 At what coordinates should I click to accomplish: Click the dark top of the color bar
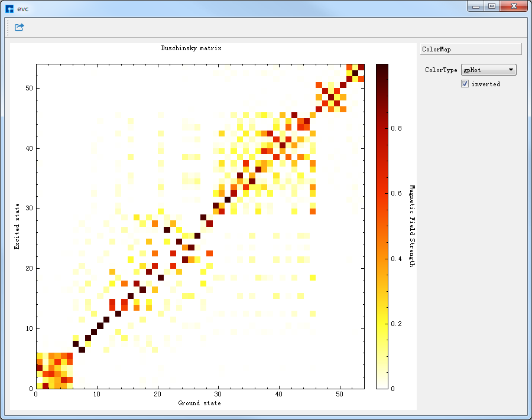382,68
